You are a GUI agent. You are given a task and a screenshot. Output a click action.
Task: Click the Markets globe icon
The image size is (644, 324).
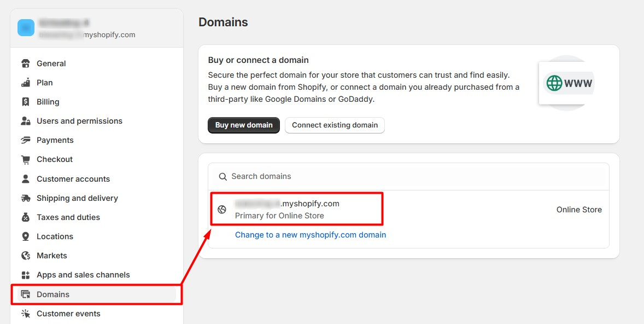pos(26,256)
